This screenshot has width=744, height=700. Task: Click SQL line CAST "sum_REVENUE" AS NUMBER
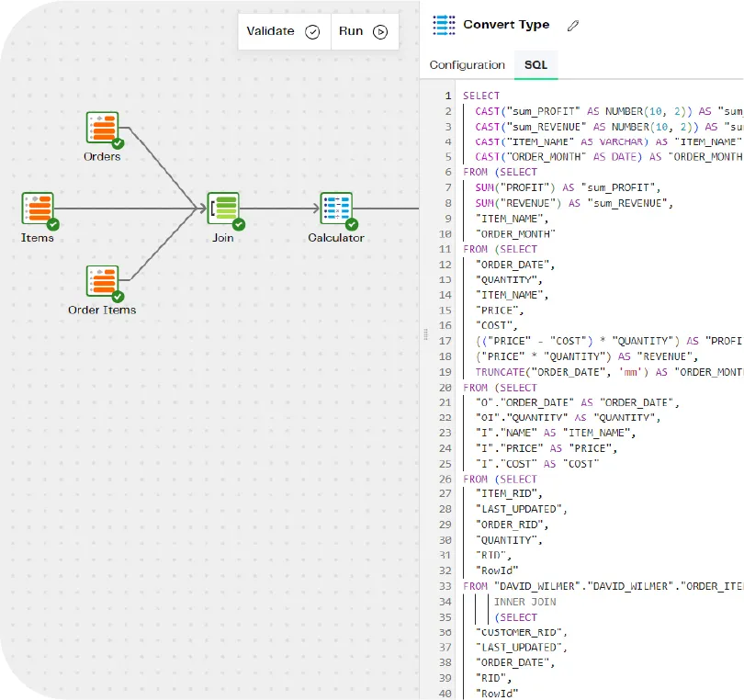click(609, 127)
